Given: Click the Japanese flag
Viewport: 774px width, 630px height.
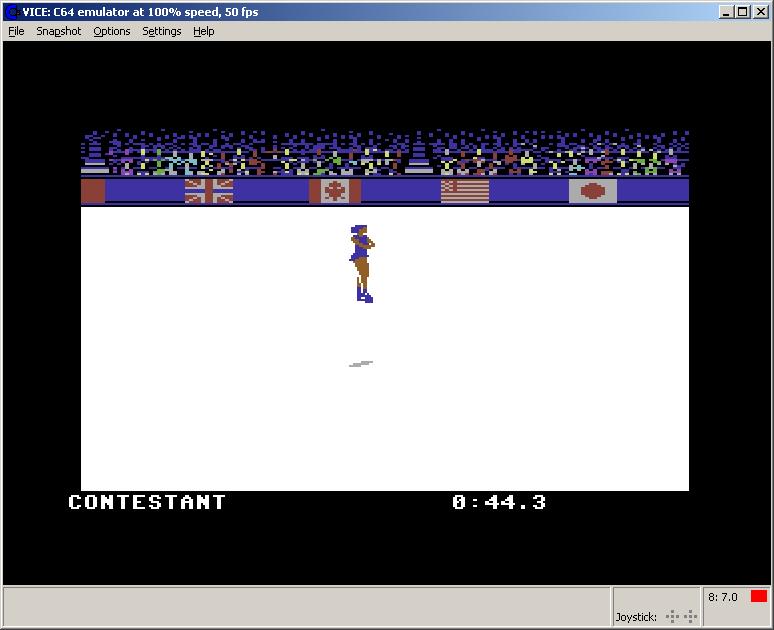Looking at the screenshot, I should (x=592, y=191).
